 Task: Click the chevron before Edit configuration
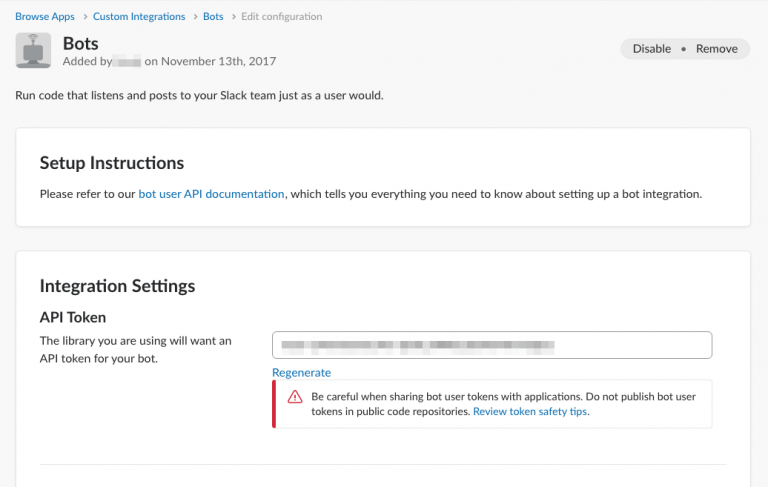pos(233,17)
